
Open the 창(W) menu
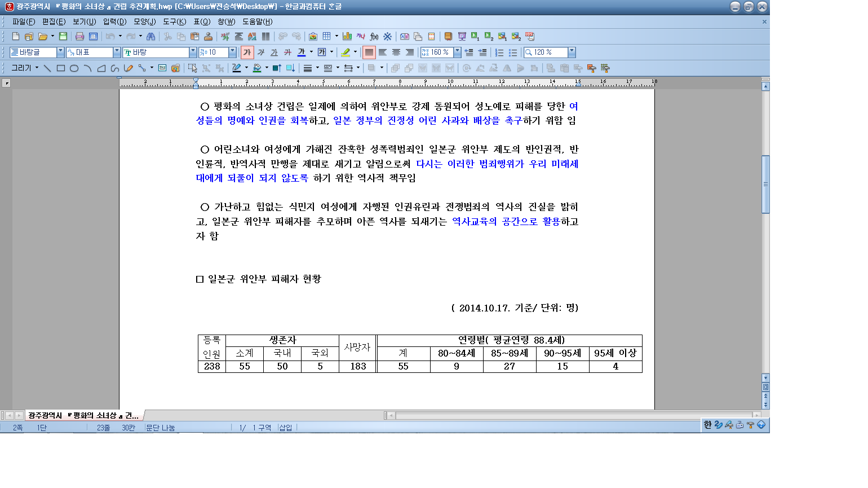click(x=227, y=21)
